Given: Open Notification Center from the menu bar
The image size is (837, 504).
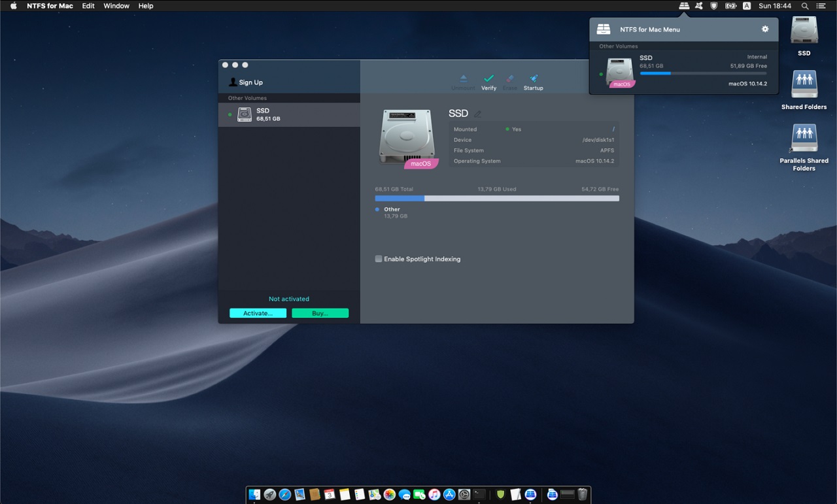Looking at the screenshot, I should point(821,6).
